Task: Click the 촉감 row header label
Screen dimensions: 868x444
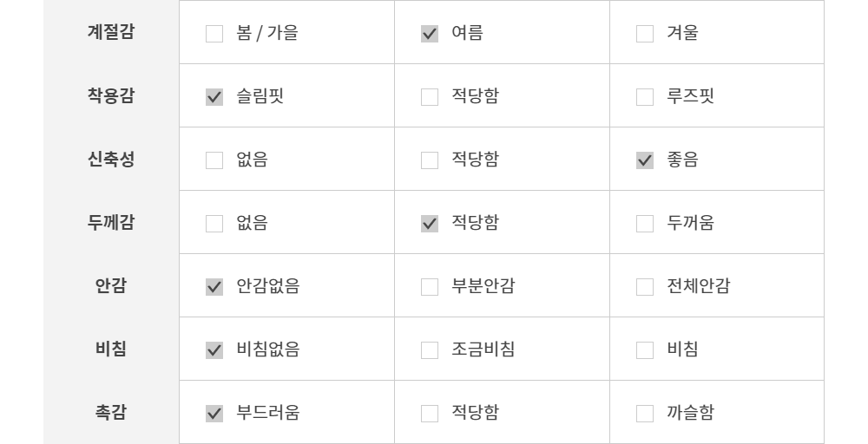Action: tap(111, 412)
